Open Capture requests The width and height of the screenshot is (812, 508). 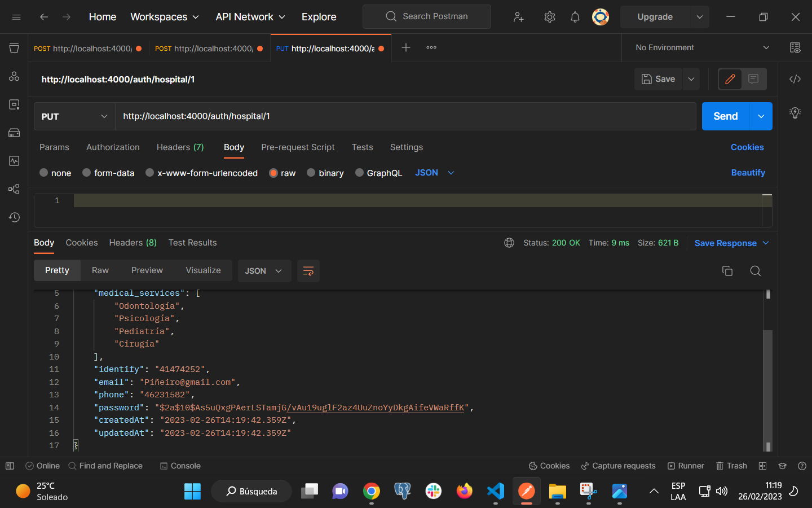[x=618, y=466]
